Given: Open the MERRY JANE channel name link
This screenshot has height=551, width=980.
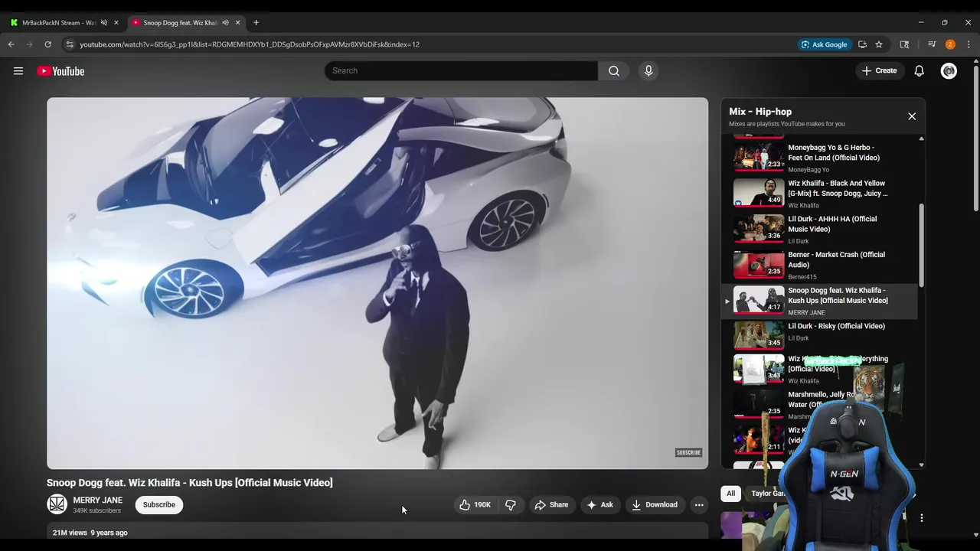Looking at the screenshot, I should click(x=97, y=500).
